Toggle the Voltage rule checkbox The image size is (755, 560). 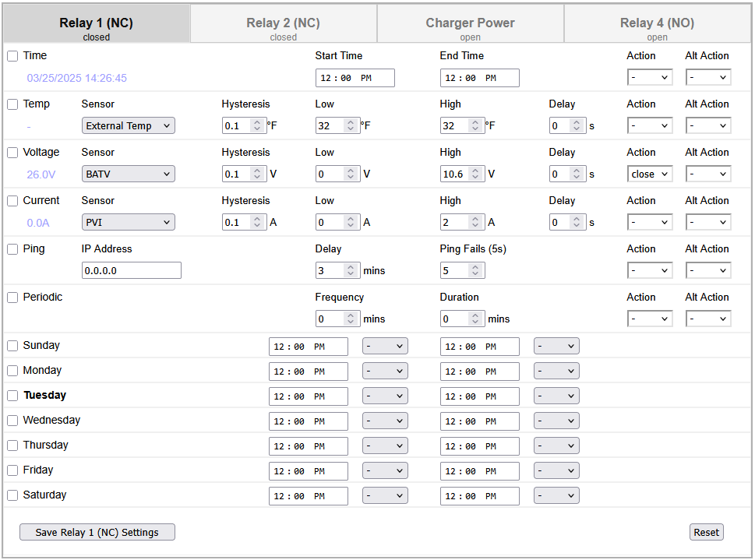(12, 153)
